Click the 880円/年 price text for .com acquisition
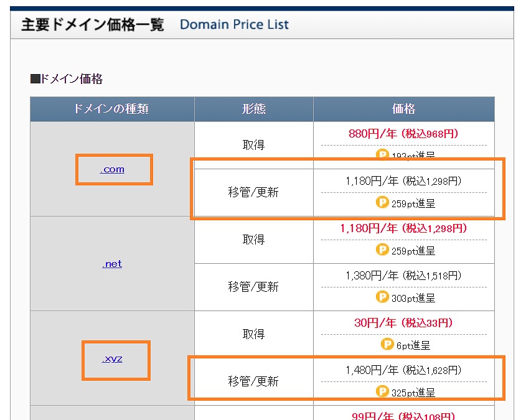This screenshot has height=420, width=531. click(x=403, y=133)
